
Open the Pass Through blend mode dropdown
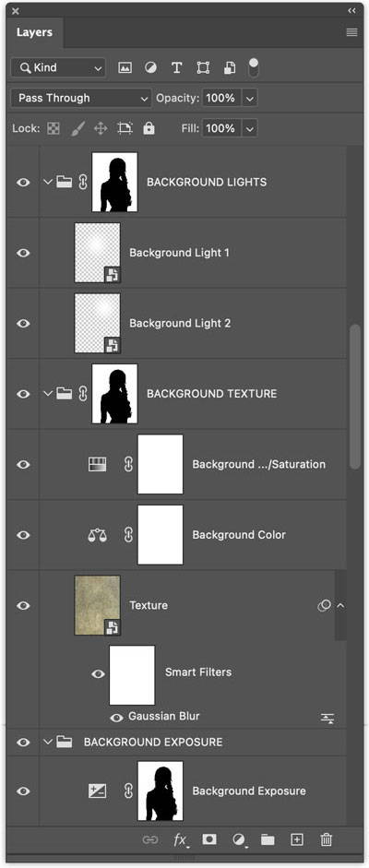click(x=81, y=99)
